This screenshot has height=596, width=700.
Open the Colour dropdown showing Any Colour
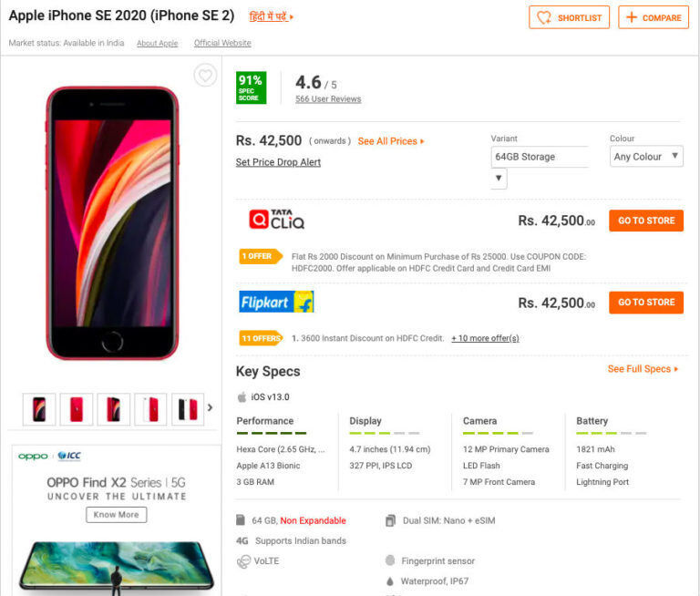click(x=646, y=156)
